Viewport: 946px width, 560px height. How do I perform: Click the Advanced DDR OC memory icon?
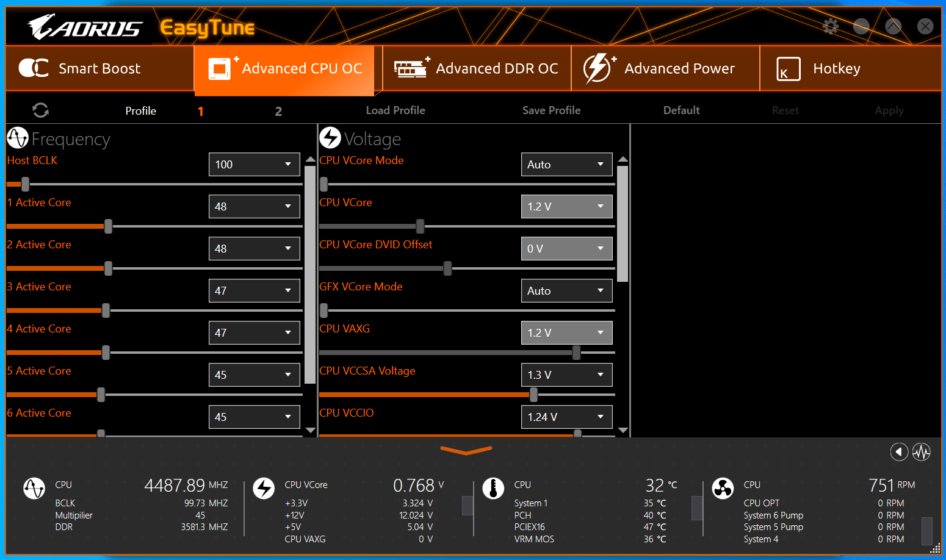point(411,68)
